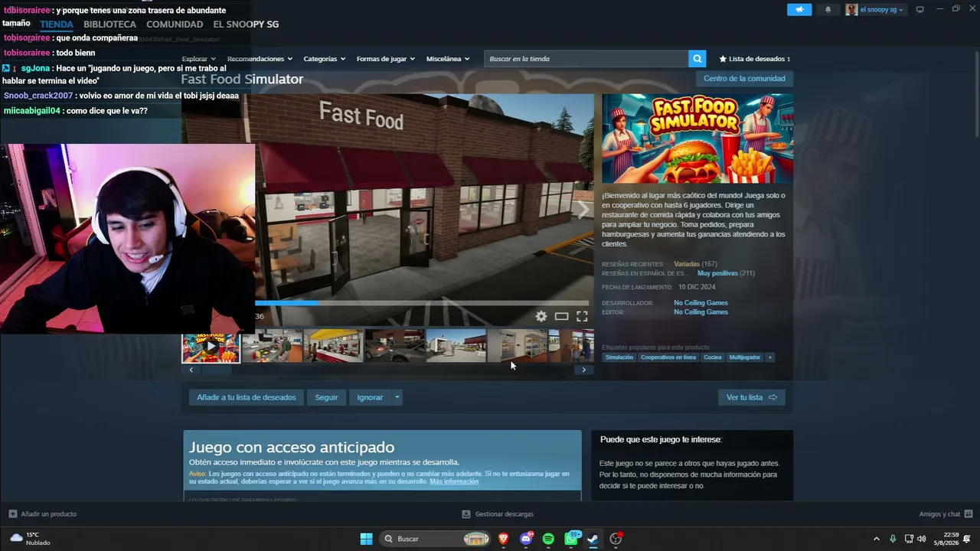Open editor No Ceiling Games link
Image resolution: width=980 pixels, height=551 pixels.
click(x=701, y=312)
